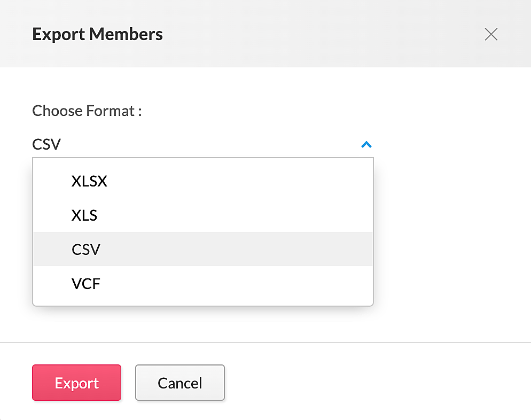531x420 pixels.
Task: Close the Export Members dialog with X
Action: pyautogui.click(x=490, y=35)
